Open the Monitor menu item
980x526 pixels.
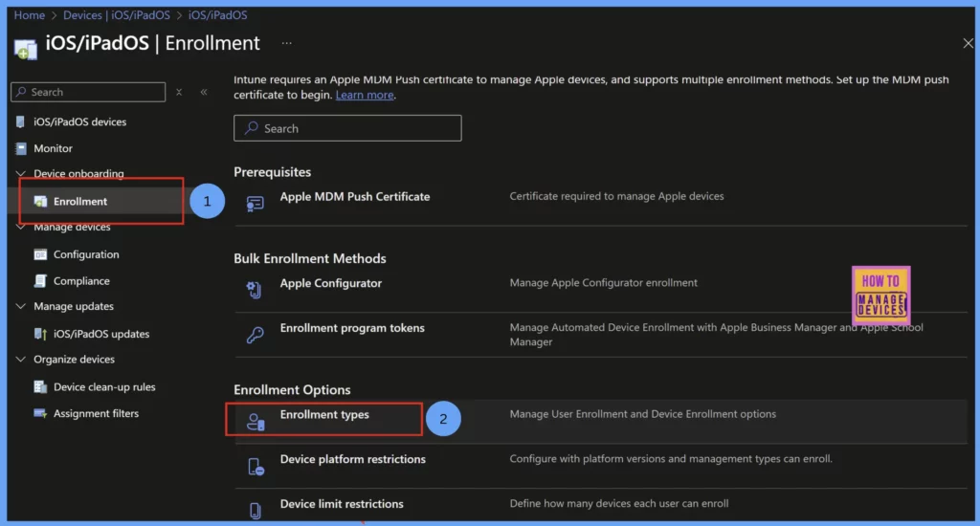54,148
